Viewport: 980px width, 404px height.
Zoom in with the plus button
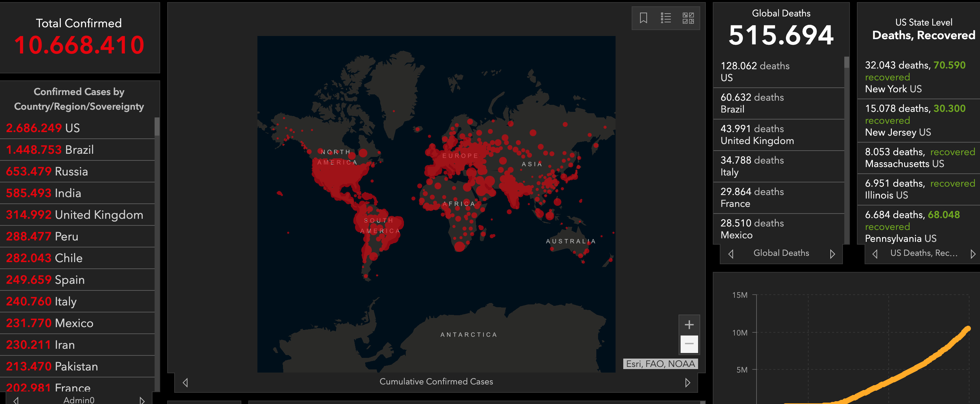pyautogui.click(x=689, y=325)
